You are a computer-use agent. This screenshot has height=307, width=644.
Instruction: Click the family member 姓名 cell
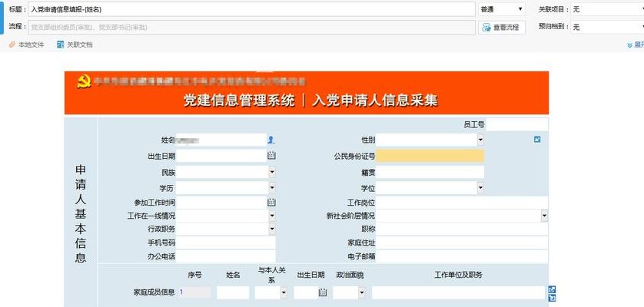(x=233, y=292)
